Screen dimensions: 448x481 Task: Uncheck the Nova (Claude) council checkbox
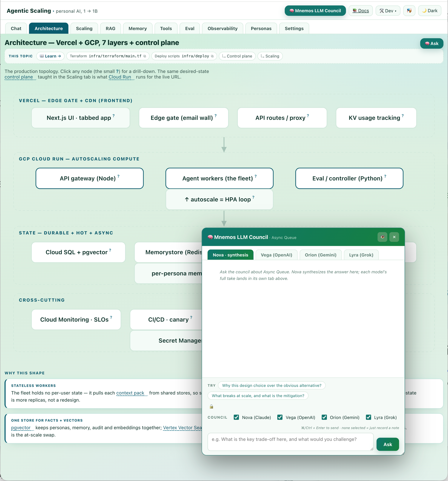point(236,417)
